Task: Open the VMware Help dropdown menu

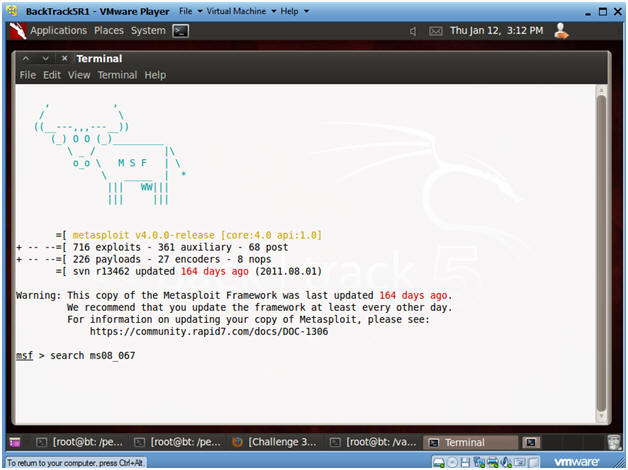Action: [x=294, y=11]
